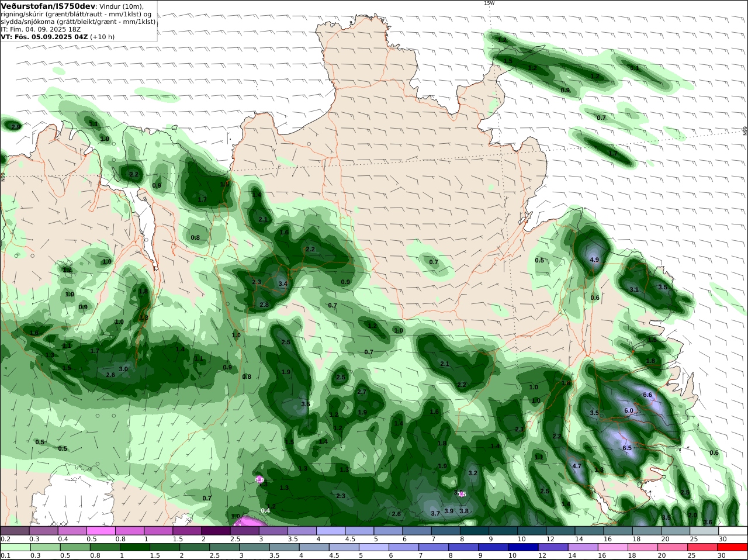Pick the dark teal swatch labeled 8 in the top legend row
Image resolution: width=748 pixels, height=560 pixels.
tap(475, 530)
